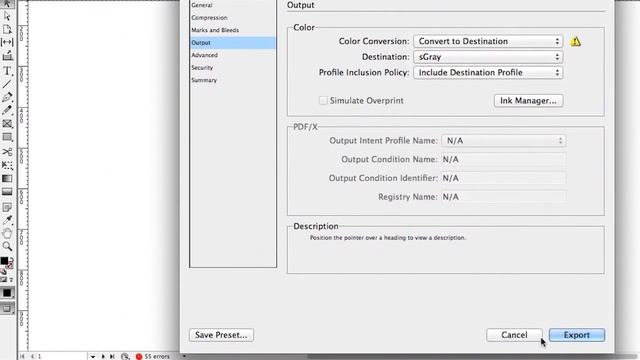Open the preflight menu after errors text

[184, 356]
